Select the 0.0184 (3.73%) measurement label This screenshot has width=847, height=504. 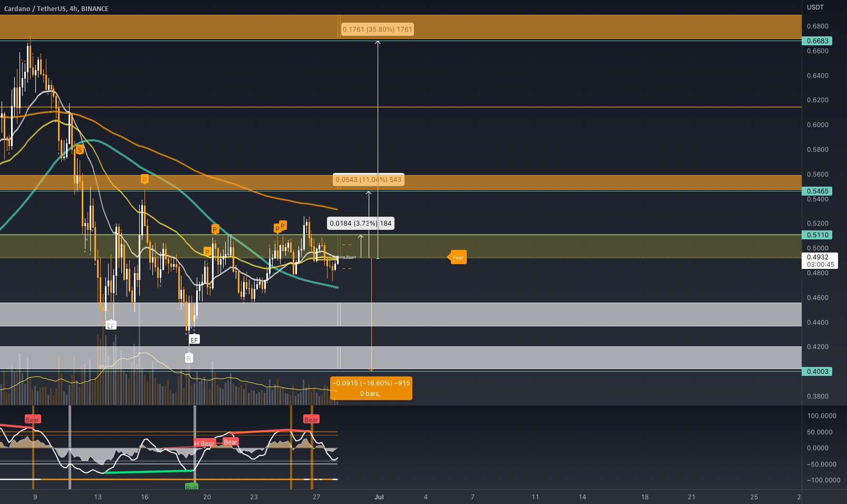361,224
